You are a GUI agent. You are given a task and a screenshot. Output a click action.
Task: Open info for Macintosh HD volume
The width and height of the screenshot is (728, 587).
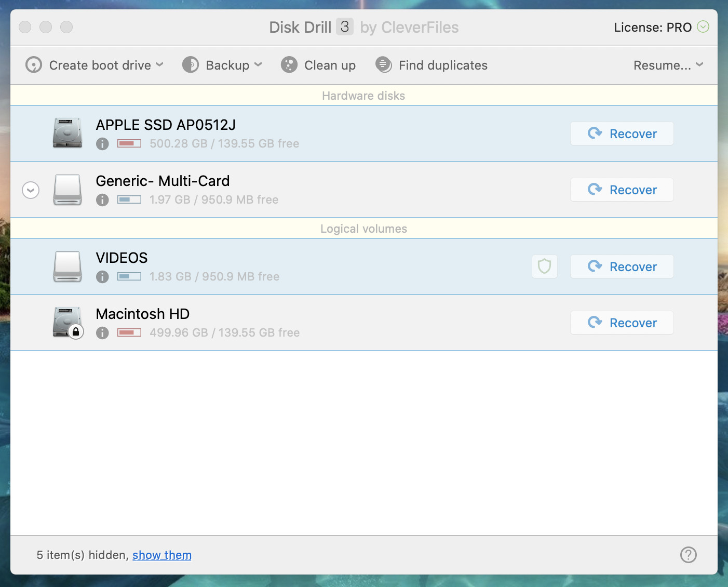(102, 333)
